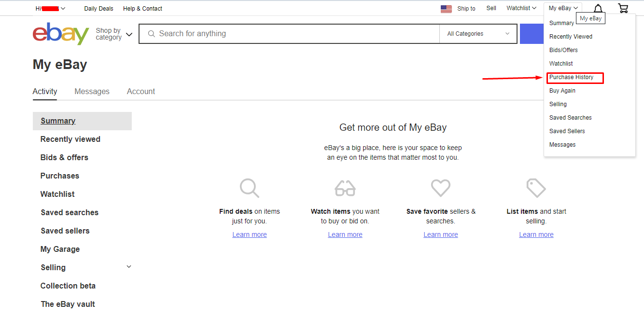Click the heart icon above Save favorite sellers

(440, 188)
